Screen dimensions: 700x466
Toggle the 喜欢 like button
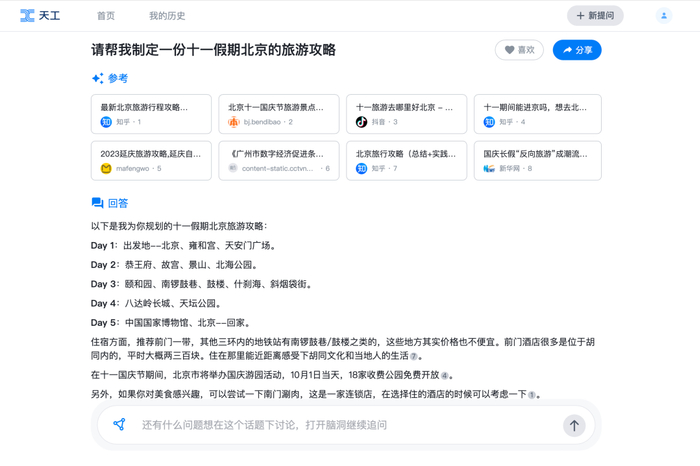point(519,50)
